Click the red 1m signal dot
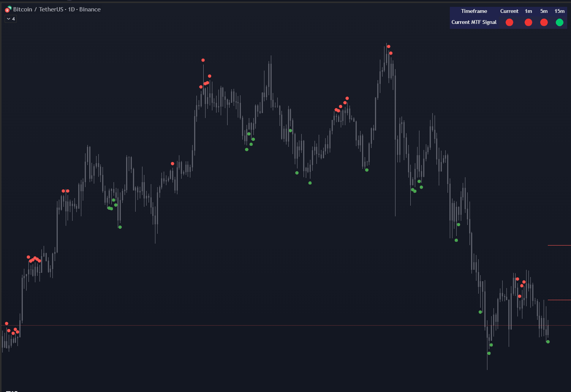This screenshot has height=392, width=571. point(528,22)
